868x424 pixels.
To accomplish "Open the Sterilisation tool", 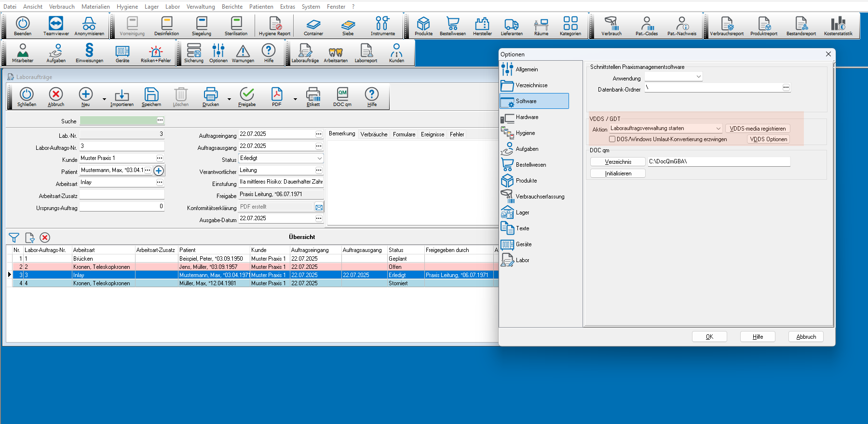I will pyautogui.click(x=236, y=26).
